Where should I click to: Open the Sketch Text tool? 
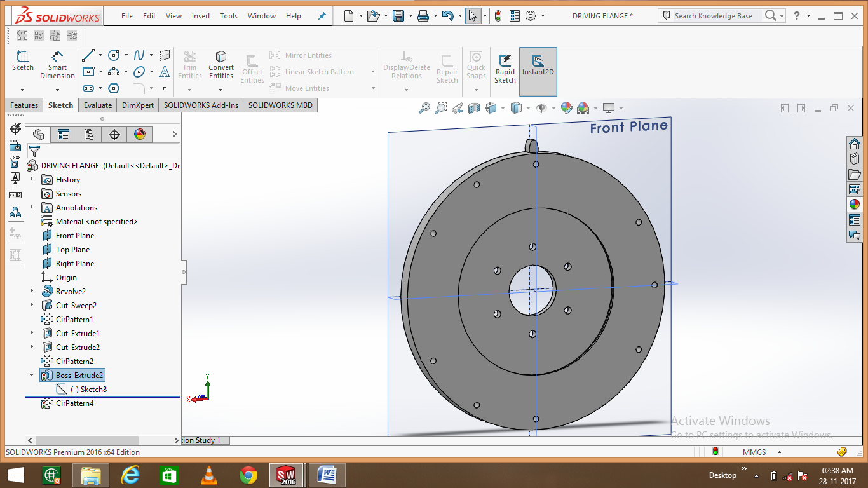[x=165, y=72]
